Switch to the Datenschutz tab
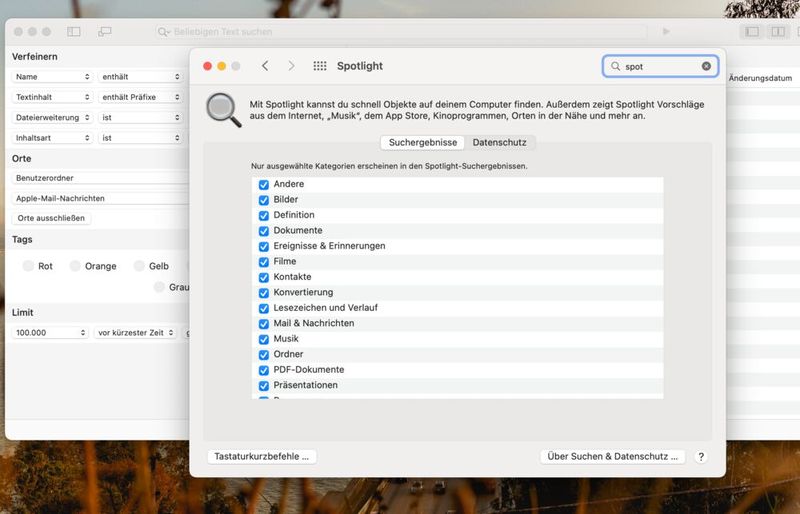This screenshot has width=800, height=514. tap(499, 142)
